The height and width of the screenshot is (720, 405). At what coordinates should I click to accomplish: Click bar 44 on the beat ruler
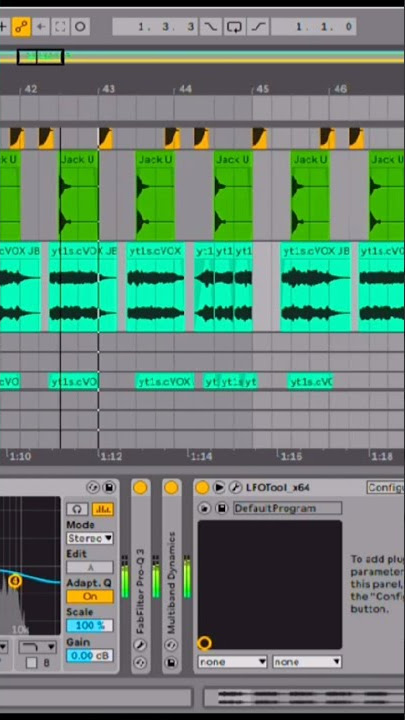click(185, 89)
